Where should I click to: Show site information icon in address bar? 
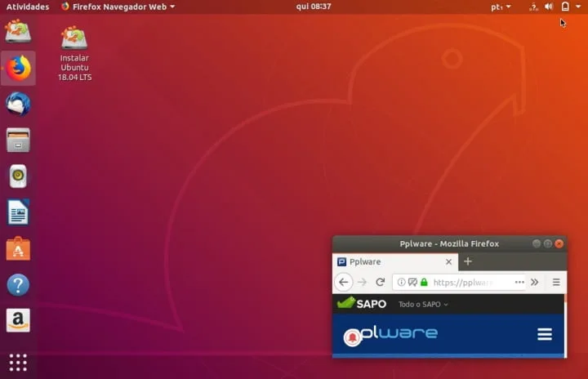(401, 282)
